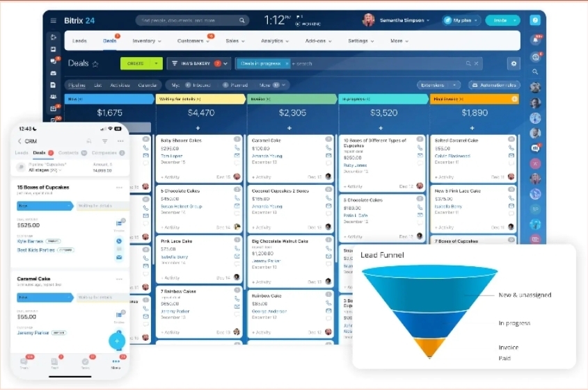This screenshot has width=588, height=390.
Task: Click the gear settings icon next to search
Action: [x=514, y=63]
